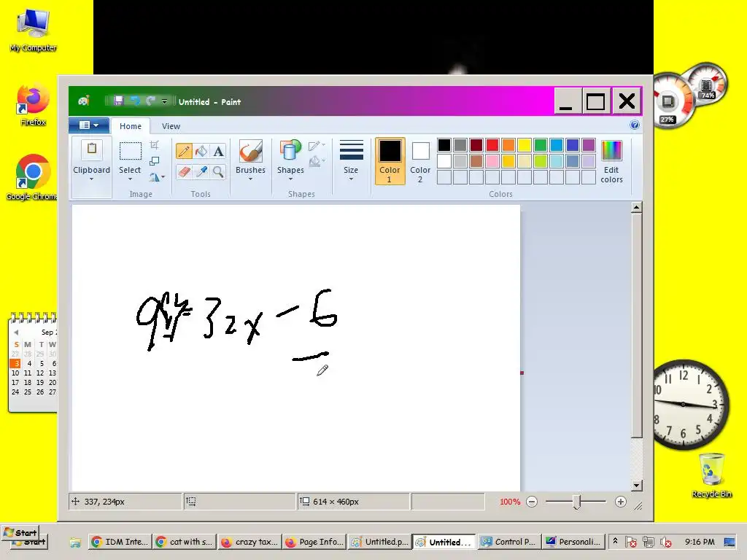
Task: Click the volume icon in system tray
Action: coord(665,542)
